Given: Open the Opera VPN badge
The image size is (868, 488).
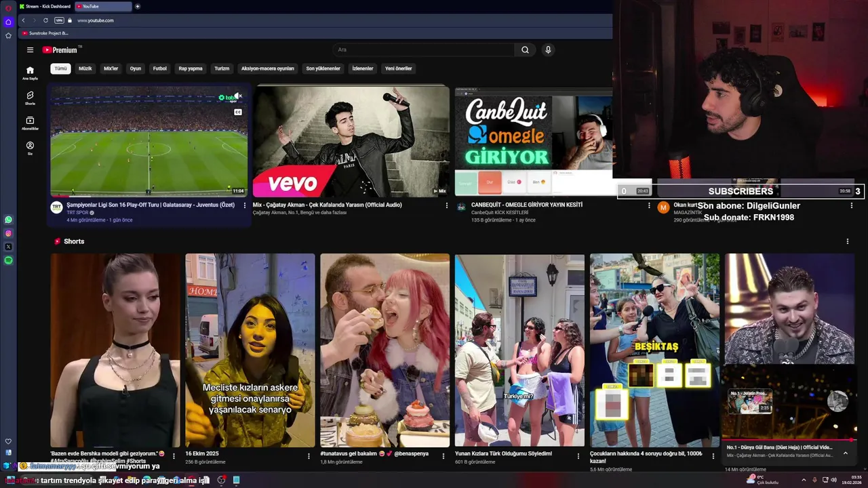Looking at the screenshot, I should pos(59,20).
